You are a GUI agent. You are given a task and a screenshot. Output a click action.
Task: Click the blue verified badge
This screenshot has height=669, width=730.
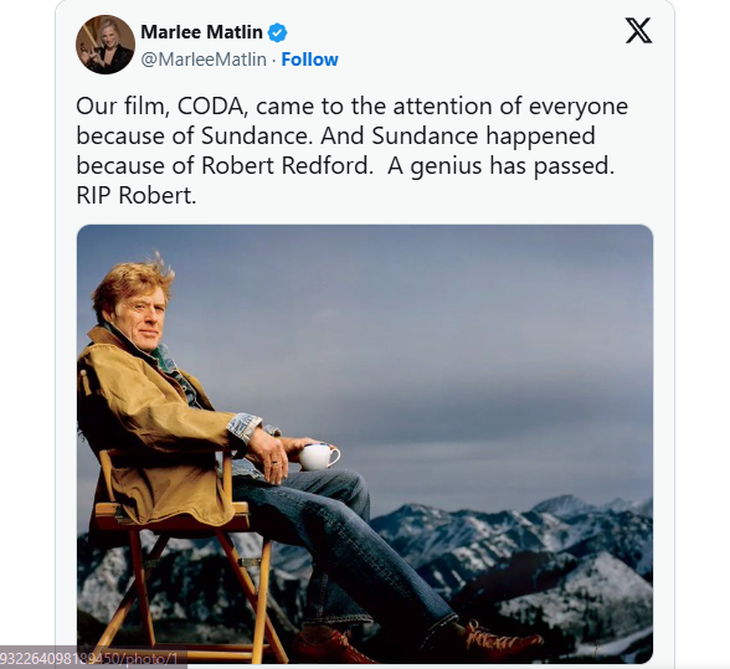(277, 32)
